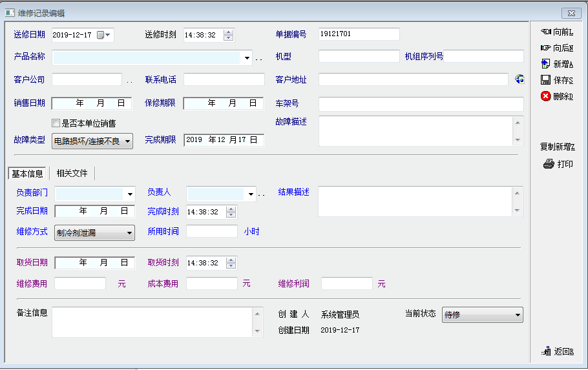Expand the 当前状态 status dropdown
Viewport: 588px width, 370px height.
click(517, 315)
